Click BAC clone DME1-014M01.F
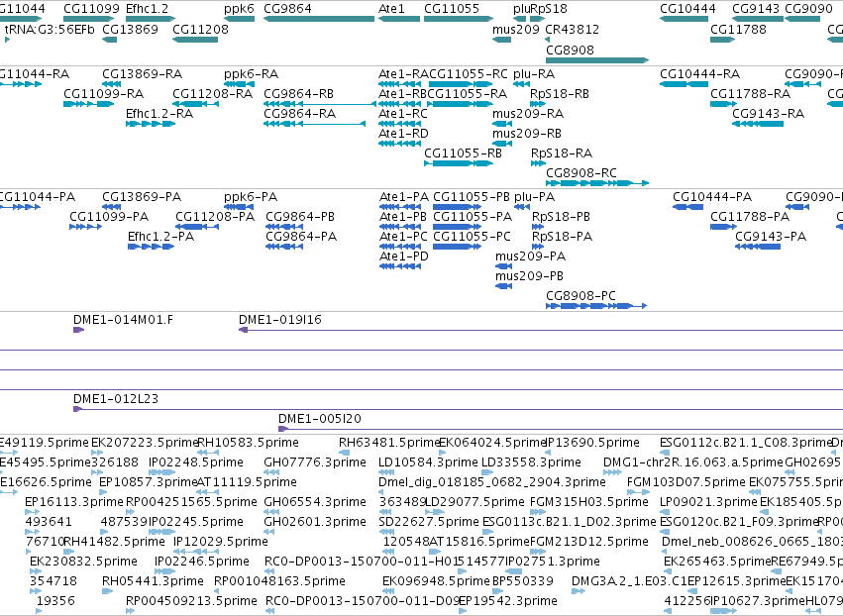 [78, 330]
